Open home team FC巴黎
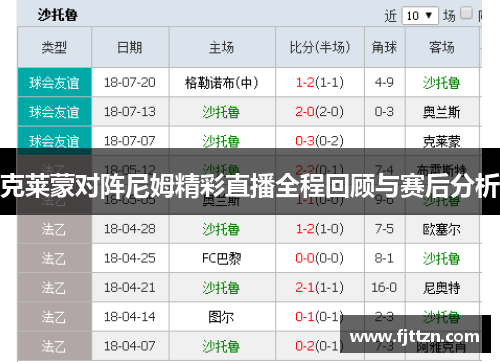 [222, 259]
